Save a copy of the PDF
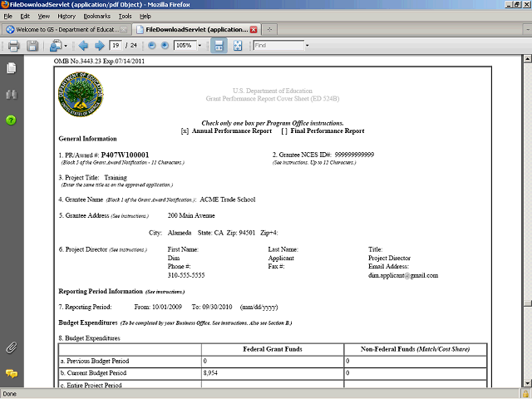 33,46
